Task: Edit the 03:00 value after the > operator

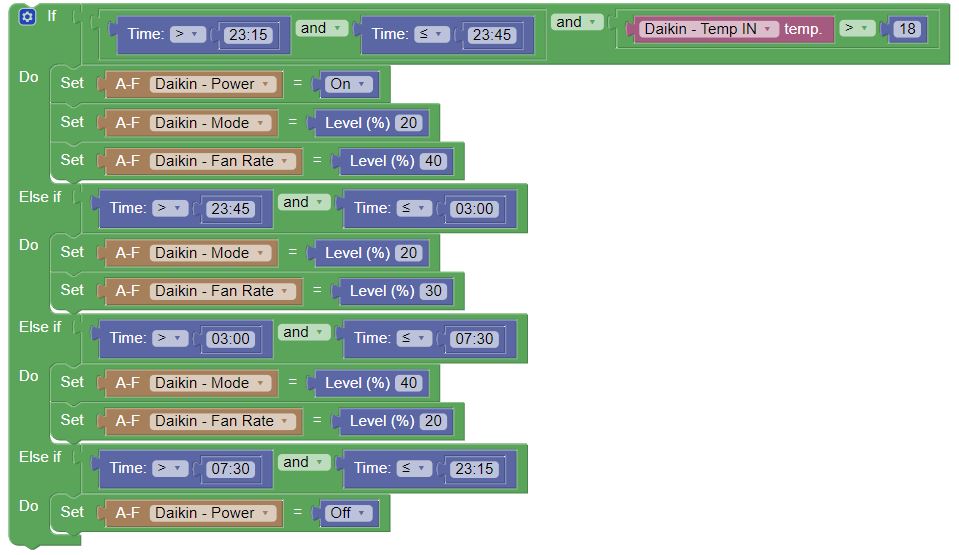Action: tap(231, 339)
